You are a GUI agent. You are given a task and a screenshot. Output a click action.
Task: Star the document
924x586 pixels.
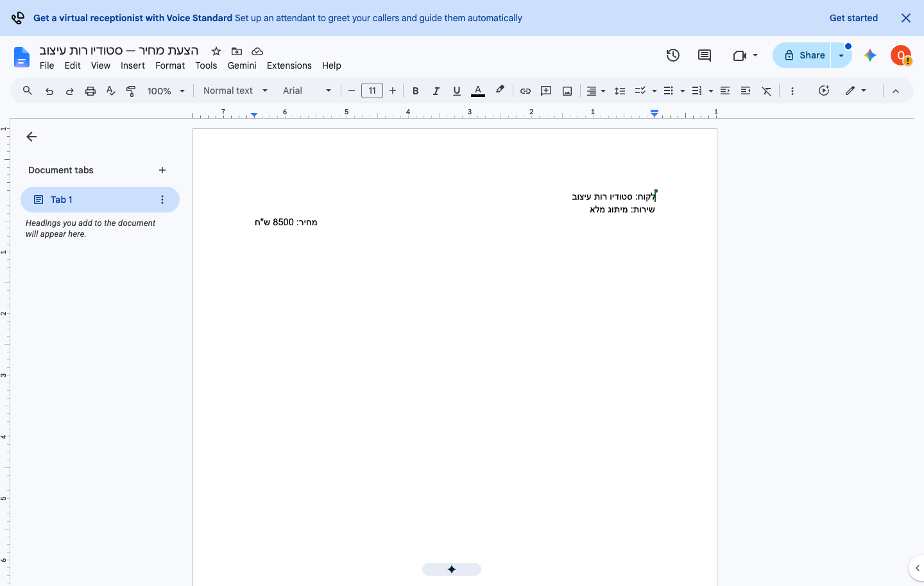[216, 51]
